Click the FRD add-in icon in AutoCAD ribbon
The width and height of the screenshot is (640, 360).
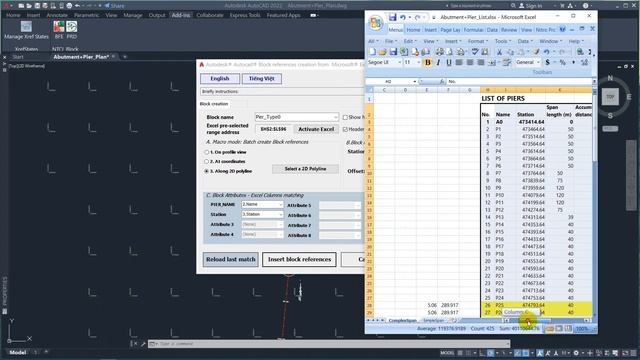[x=72, y=27]
